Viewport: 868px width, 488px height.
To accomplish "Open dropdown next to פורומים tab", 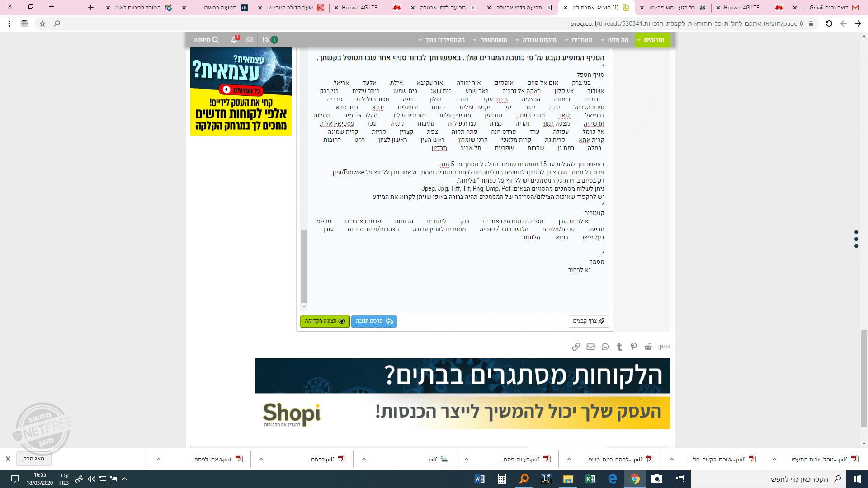I will [x=638, y=40].
